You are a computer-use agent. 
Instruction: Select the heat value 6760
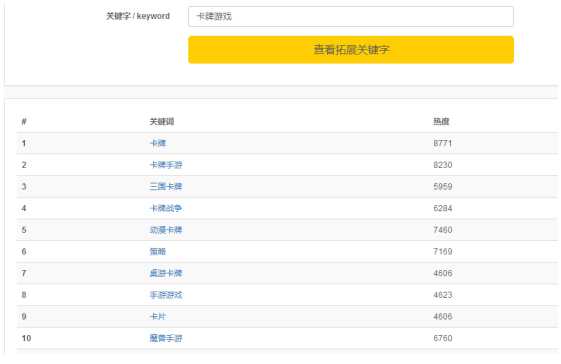pos(443,338)
